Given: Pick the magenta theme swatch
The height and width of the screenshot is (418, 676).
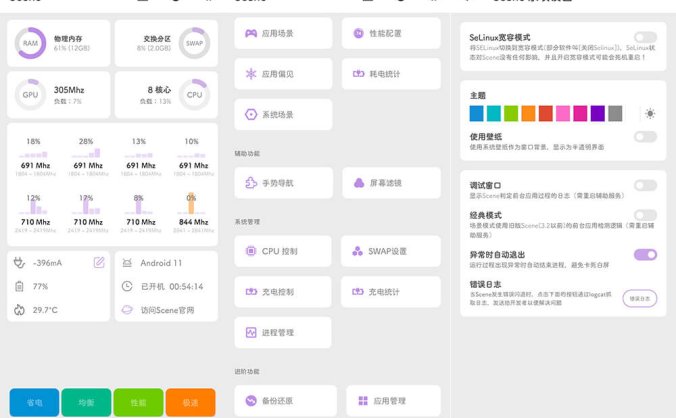Looking at the screenshot, I should coord(580,113).
